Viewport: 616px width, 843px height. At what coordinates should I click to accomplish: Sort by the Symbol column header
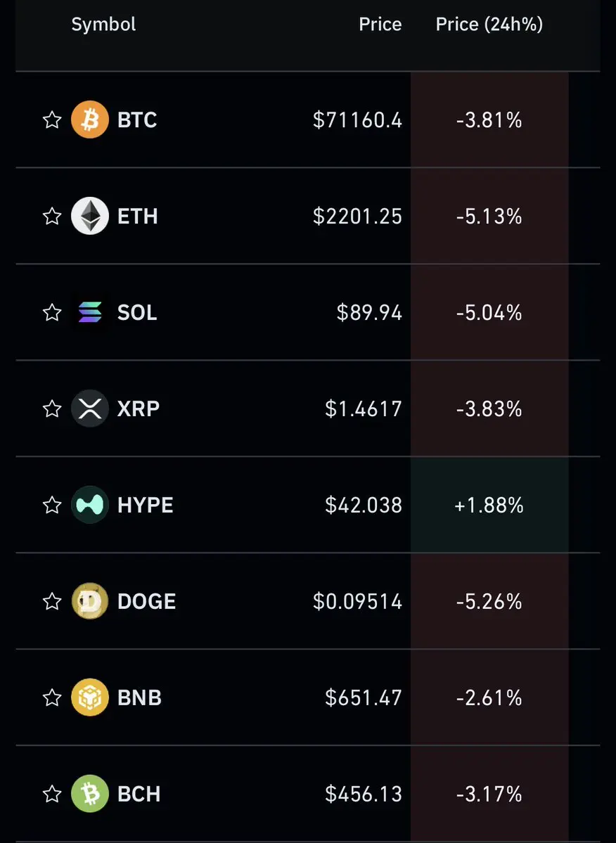coord(103,24)
